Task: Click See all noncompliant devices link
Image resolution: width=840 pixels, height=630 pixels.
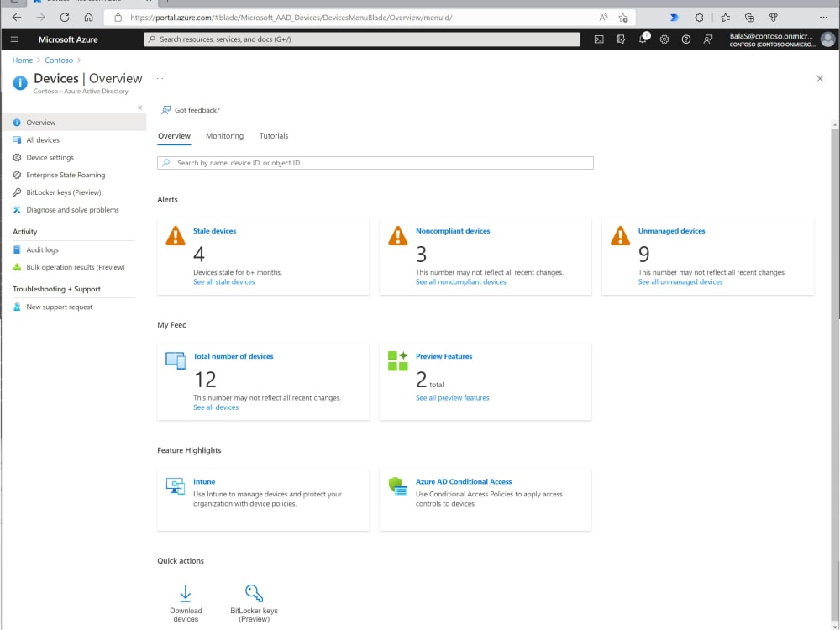Action: [460, 281]
